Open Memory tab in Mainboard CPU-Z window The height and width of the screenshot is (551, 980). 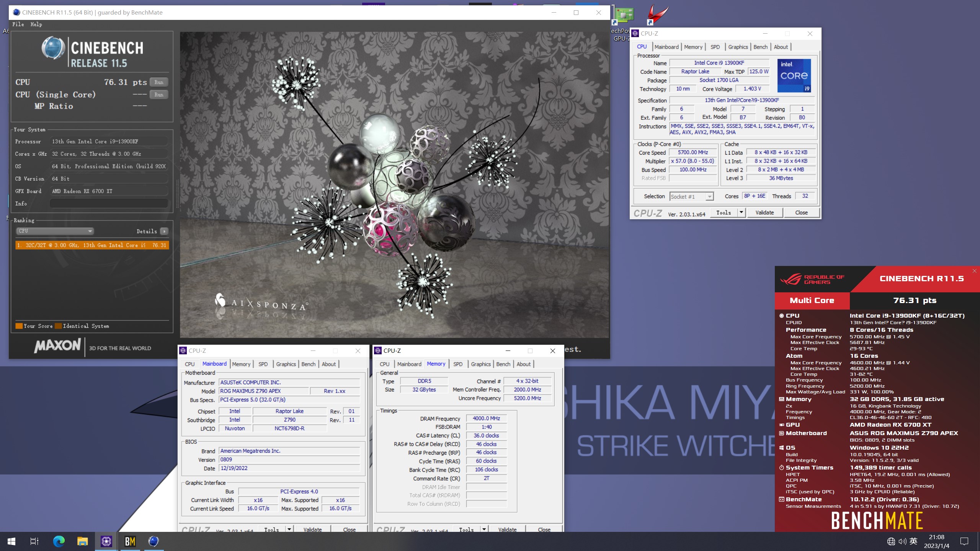[x=241, y=364]
